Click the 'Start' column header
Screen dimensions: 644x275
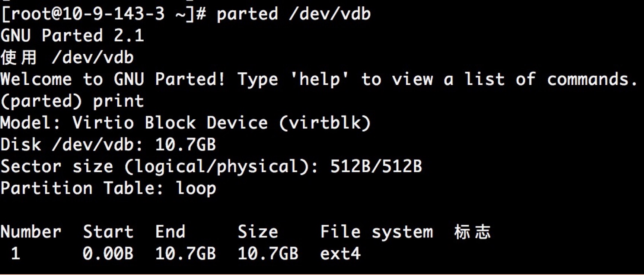[108, 232]
